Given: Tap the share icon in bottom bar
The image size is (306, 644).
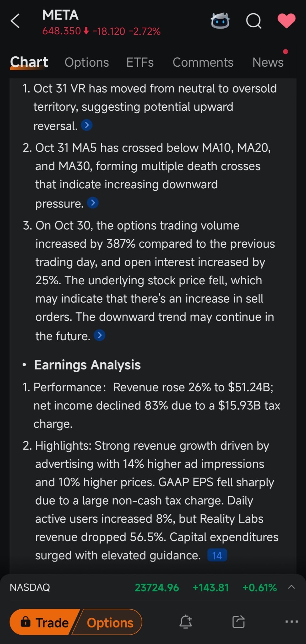Looking at the screenshot, I should 238,621.
